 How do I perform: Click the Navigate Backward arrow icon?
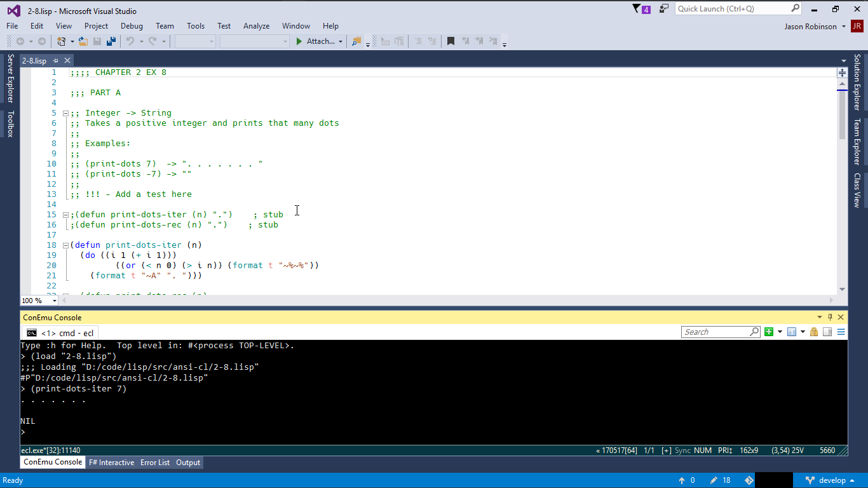[22, 41]
